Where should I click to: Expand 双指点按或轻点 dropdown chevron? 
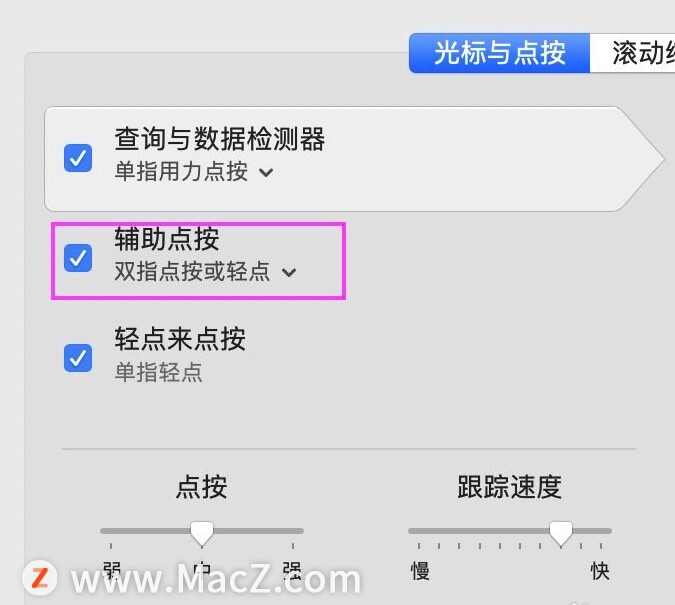click(289, 272)
